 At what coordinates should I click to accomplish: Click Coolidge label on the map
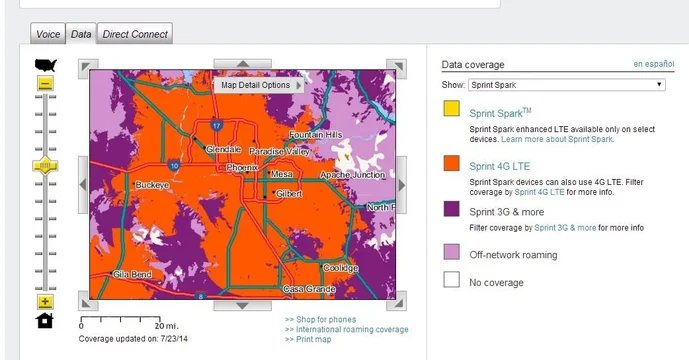point(341,268)
